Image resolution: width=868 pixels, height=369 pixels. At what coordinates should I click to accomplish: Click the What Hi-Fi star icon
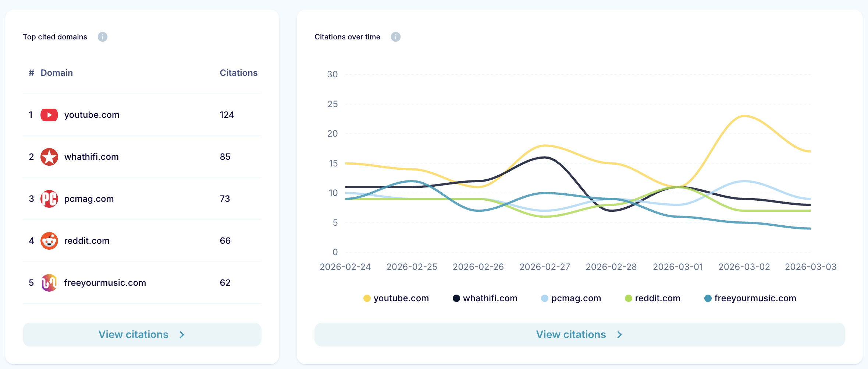coord(49,157)
